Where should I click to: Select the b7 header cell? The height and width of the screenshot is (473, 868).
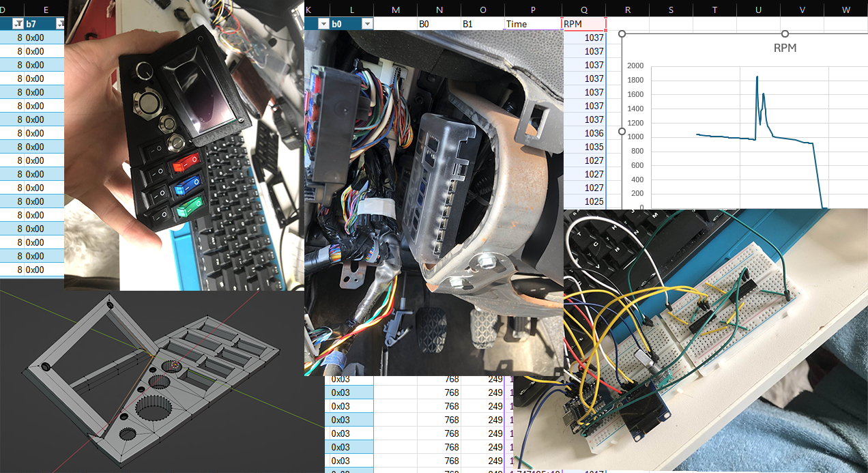[44, 24]
